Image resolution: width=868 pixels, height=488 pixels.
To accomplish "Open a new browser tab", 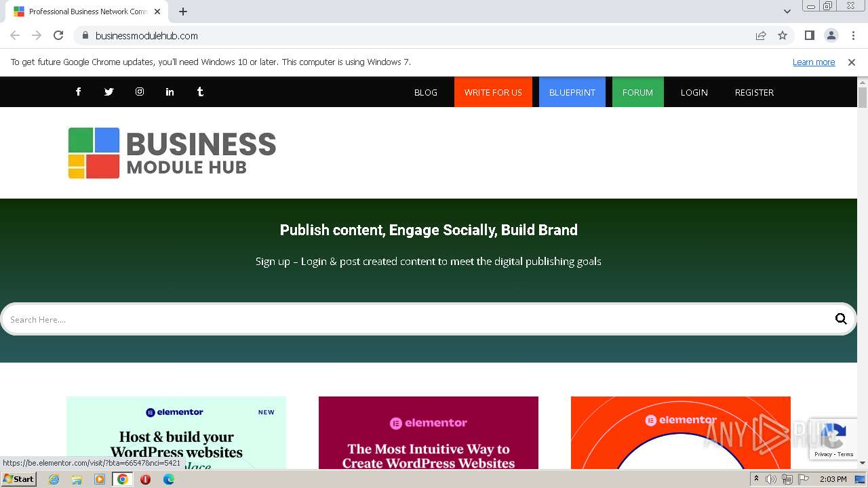I will 183,12.
